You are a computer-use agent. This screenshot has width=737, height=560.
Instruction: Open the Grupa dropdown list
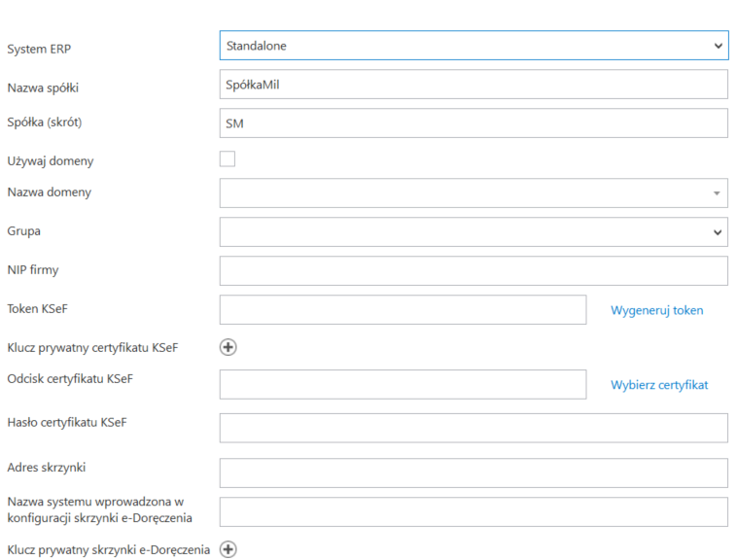coord(474,231)
